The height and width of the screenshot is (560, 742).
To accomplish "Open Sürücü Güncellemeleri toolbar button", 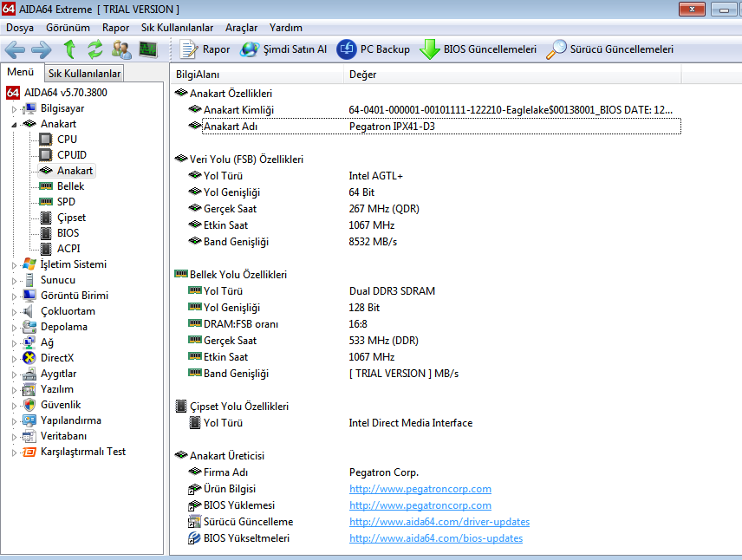I will coord(609,49).
